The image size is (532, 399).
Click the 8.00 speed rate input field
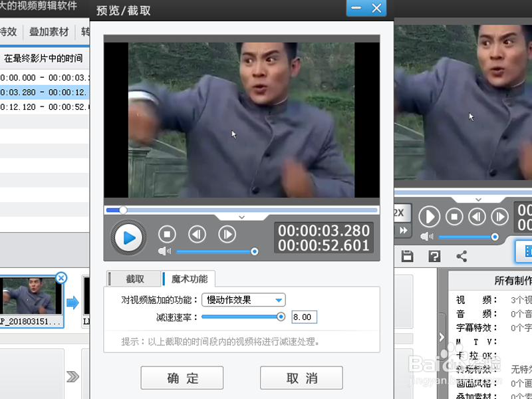[305, 317]
